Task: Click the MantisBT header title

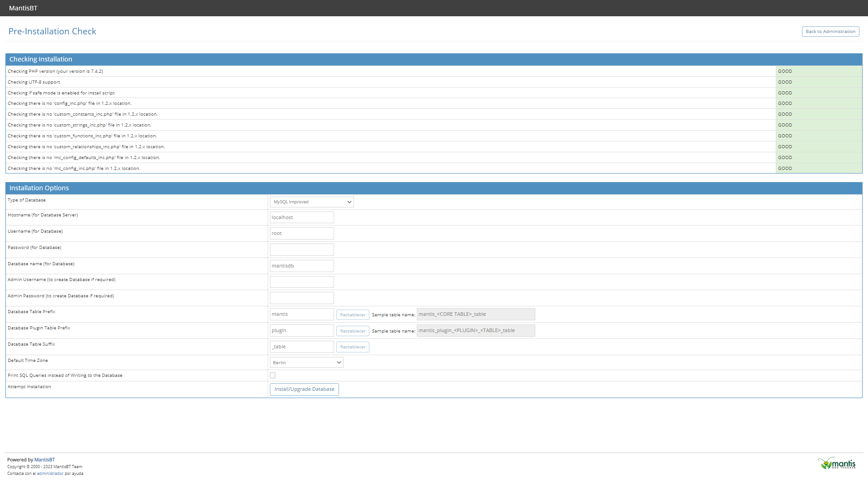Action: (23, 8)
